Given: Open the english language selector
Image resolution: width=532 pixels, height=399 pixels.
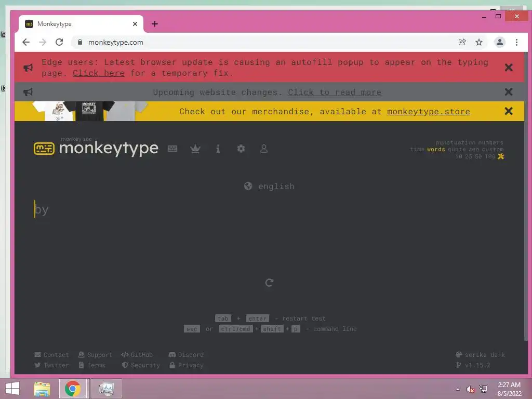Looking at the screenshot, I should tap(270, 187).
